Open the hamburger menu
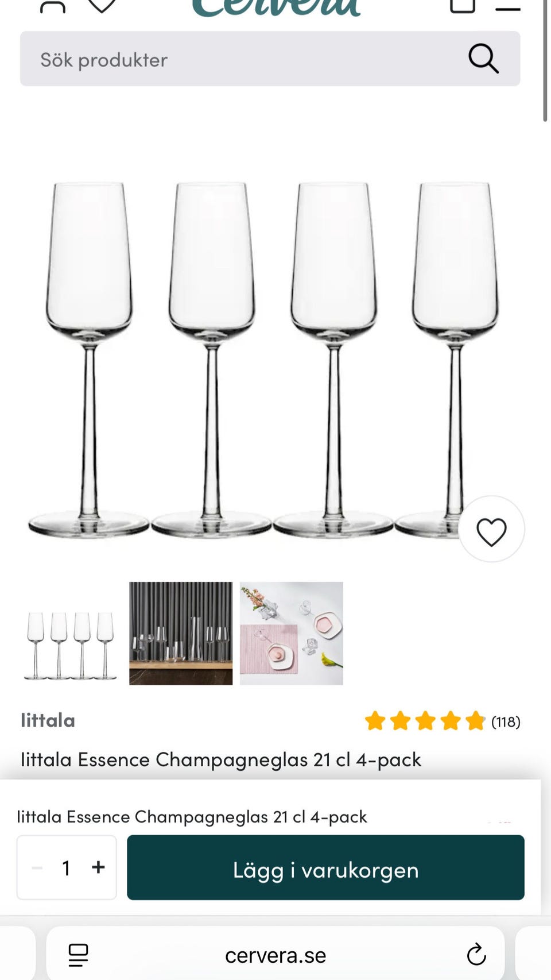551x980 pixels. [x=507, y=8]
